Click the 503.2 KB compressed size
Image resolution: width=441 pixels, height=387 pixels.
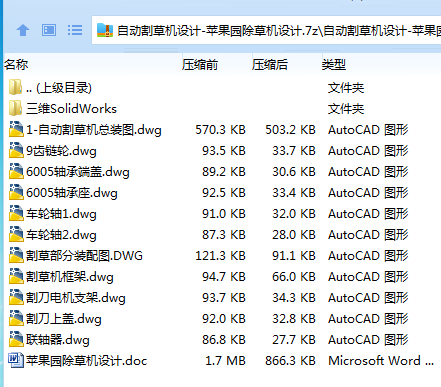(x=290, y=130)
